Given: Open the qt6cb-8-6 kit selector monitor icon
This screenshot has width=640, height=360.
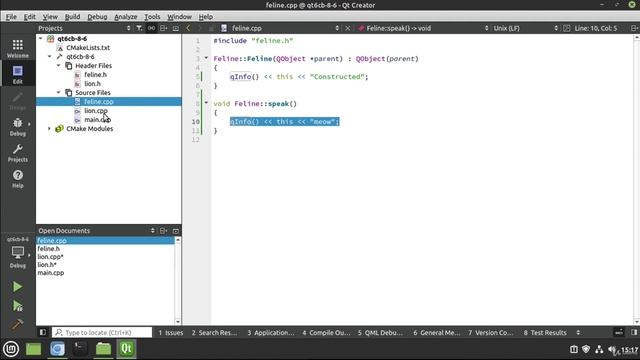Looking at the screenshot, I should tap(18, 253).
